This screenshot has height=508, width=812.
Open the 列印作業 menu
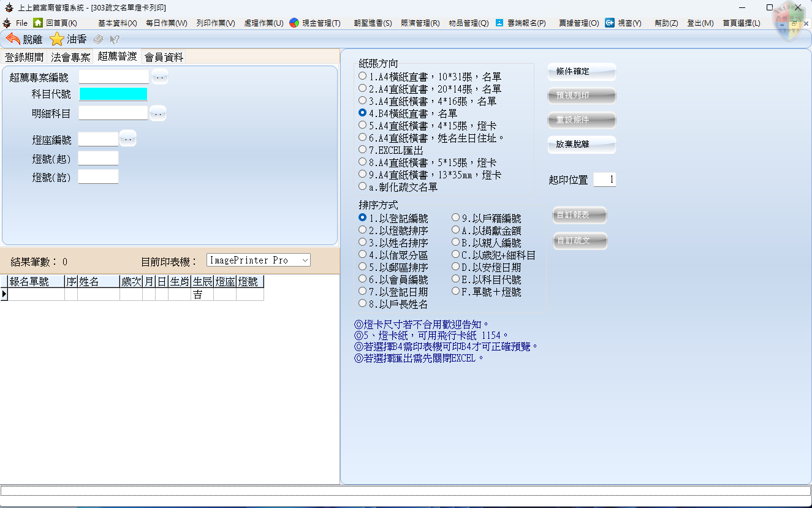[216, 23]
